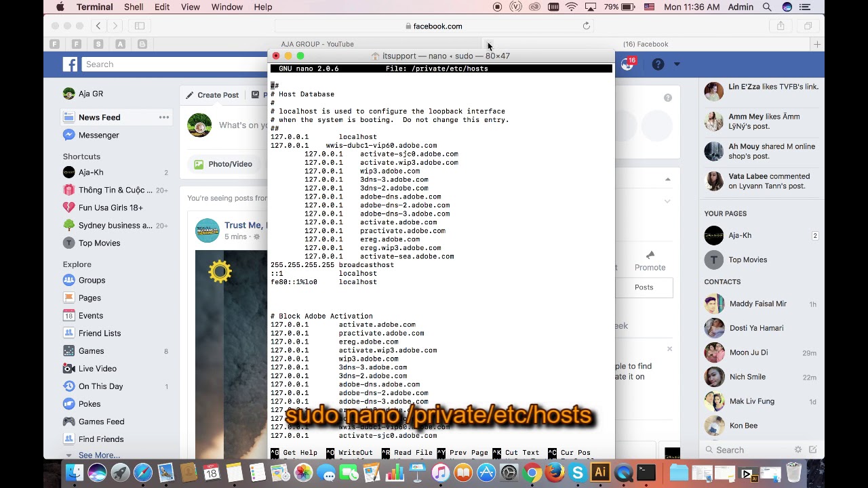Switch to AJA GROUP - YouTube tab

[x=317, y=44]
